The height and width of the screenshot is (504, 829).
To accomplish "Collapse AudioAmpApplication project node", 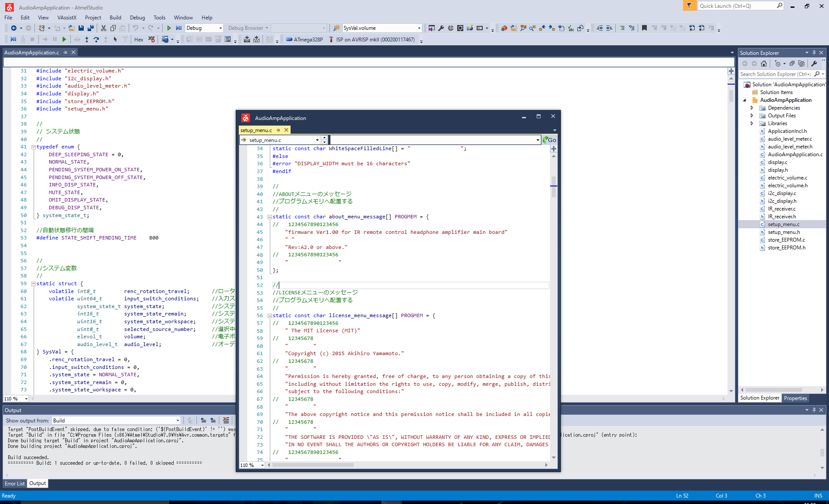I will coord(744,100).
